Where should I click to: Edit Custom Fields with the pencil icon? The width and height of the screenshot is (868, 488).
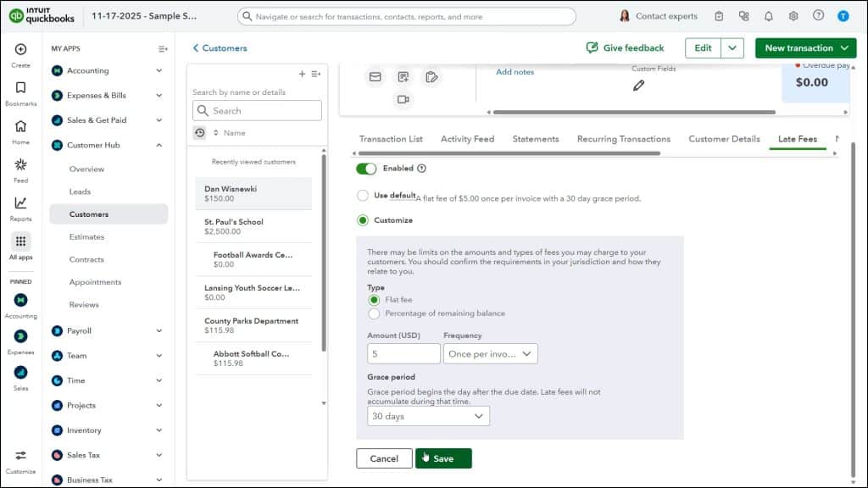click(x=638, y=85)
